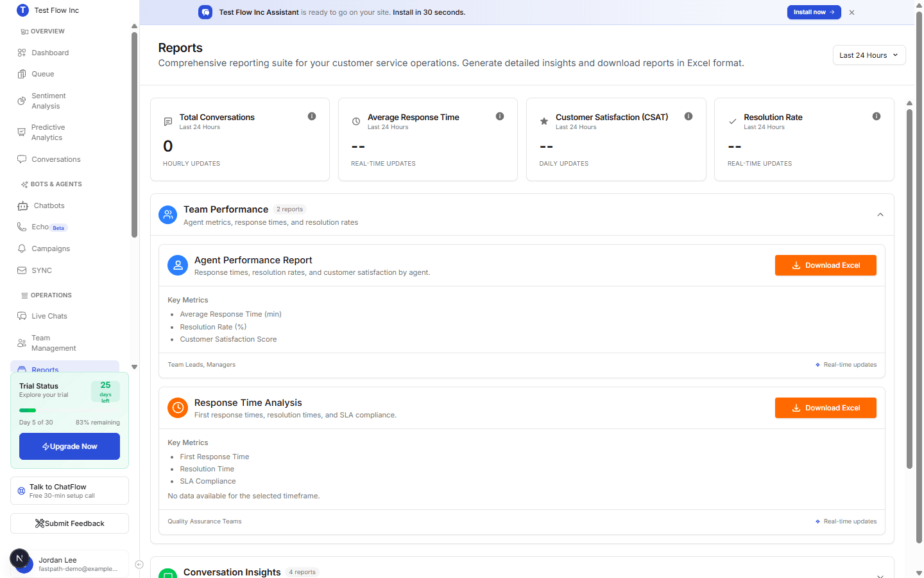Click the Team Management people icon

22,343
